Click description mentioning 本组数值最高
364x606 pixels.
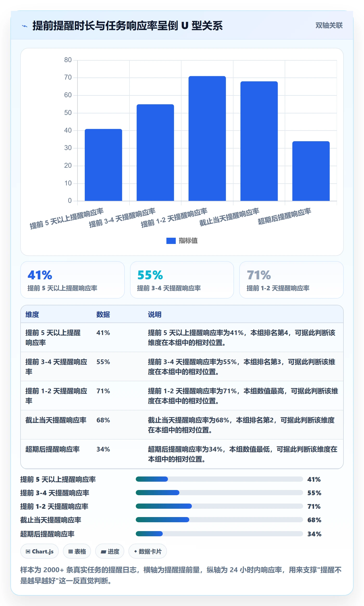243,396
